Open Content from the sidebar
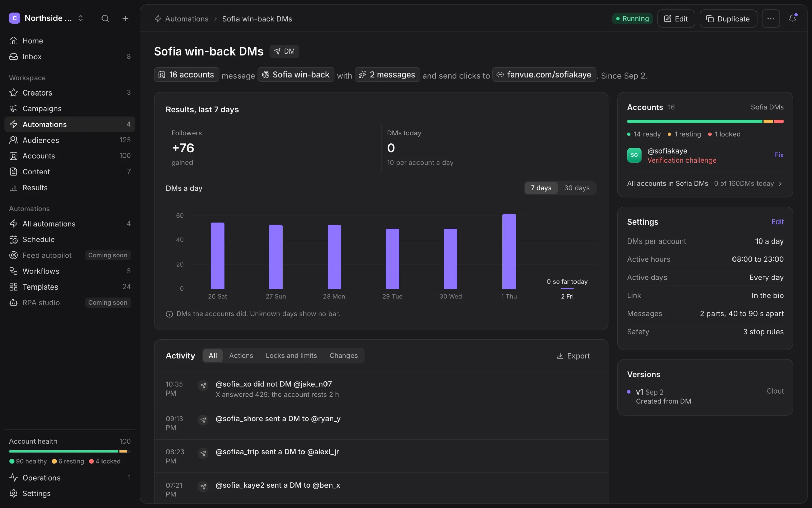Screen dimensions: 812x508 pyautogui.click(x=70, y=172)
